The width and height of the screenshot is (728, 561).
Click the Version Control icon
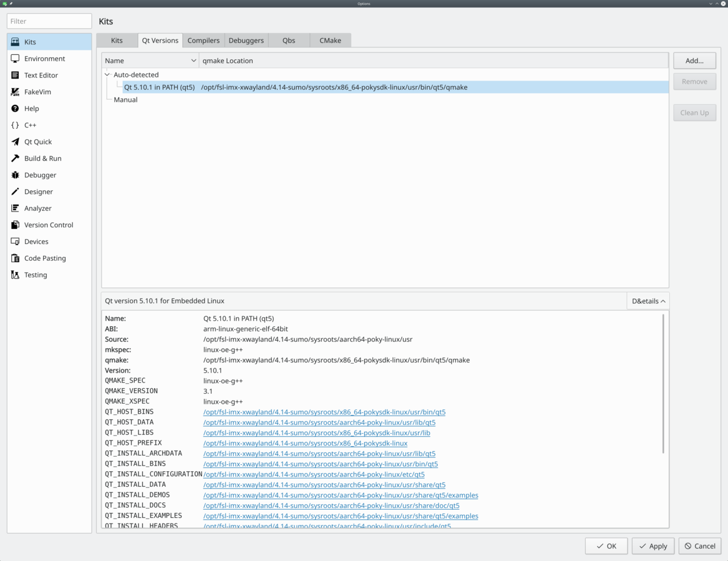tap(16, 225)
